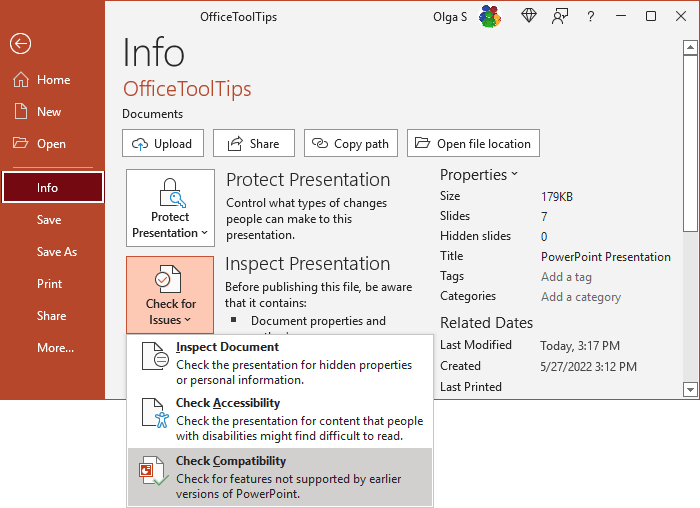Click the Documents path text
The height and width of the screenshot is (508, 700).
point(153,114)
